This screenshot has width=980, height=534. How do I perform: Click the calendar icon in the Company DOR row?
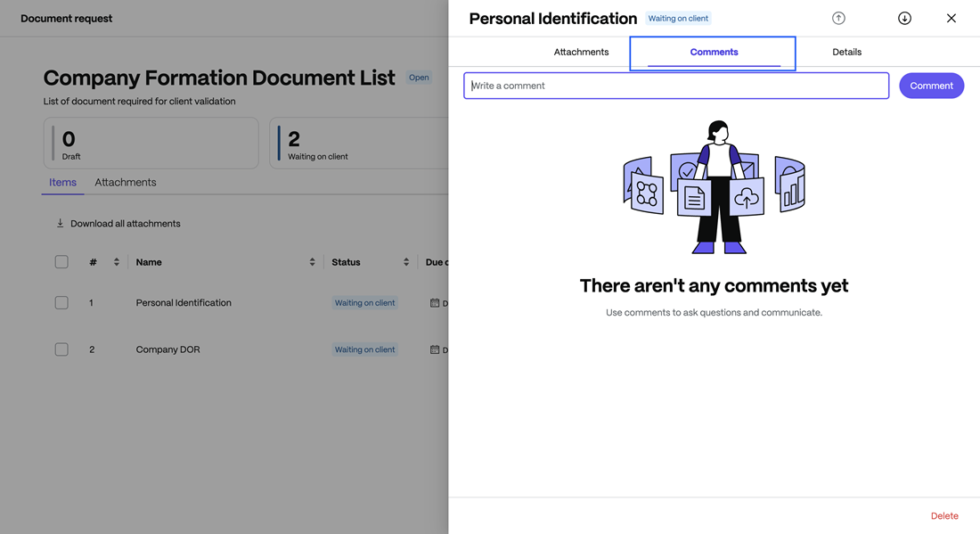[434, 349]
